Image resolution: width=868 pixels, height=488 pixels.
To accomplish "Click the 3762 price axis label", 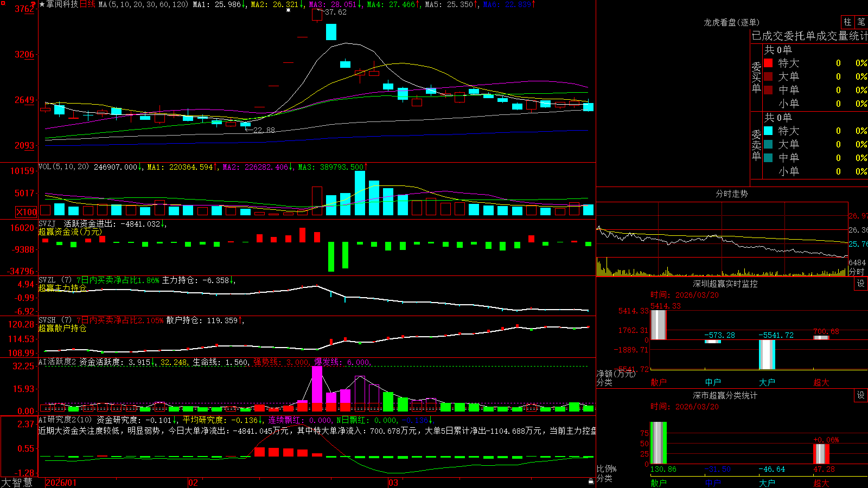I will (24, 9).
